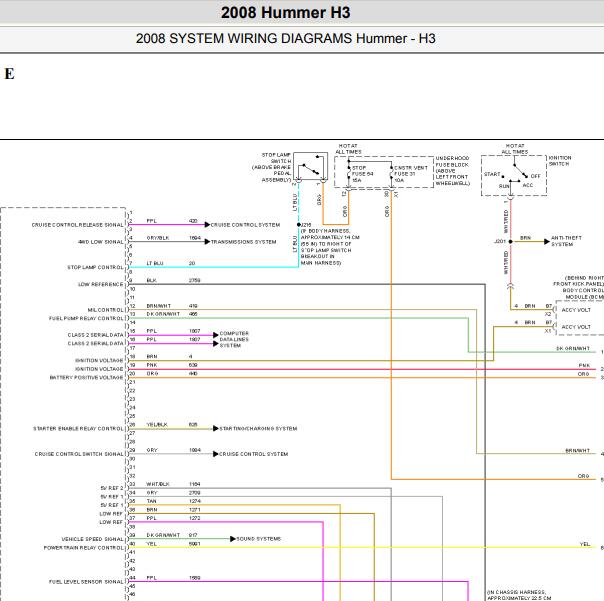Click the "HOT AT ALL TIMES" text above the fuse block
The width and height of the screenshot is (604, 601).
pyautogui.click(x=348, y=149)
